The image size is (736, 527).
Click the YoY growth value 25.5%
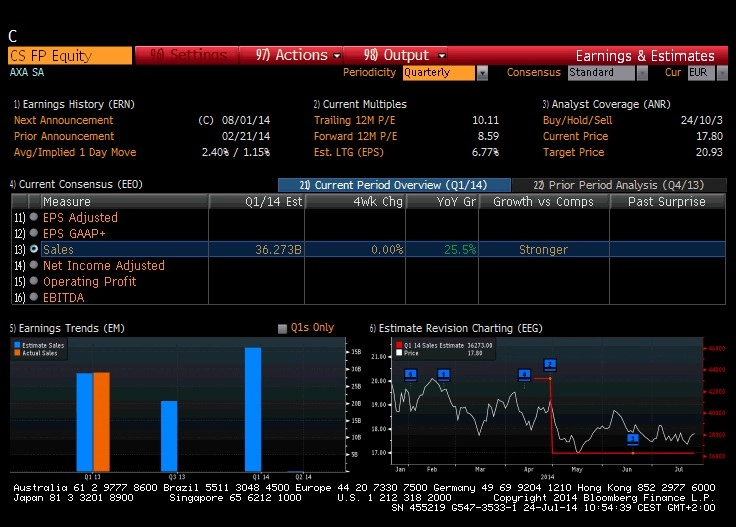[460, 250]
